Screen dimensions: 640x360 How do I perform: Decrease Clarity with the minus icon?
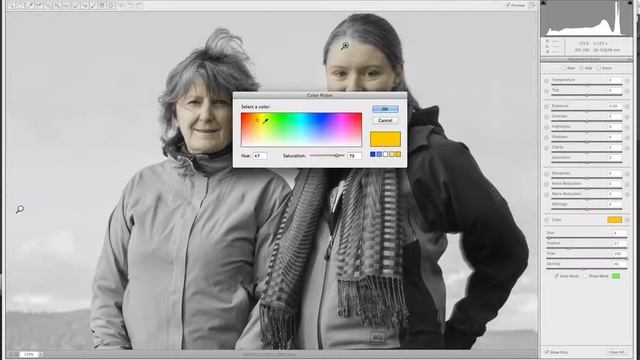click(x=547, y=148)
